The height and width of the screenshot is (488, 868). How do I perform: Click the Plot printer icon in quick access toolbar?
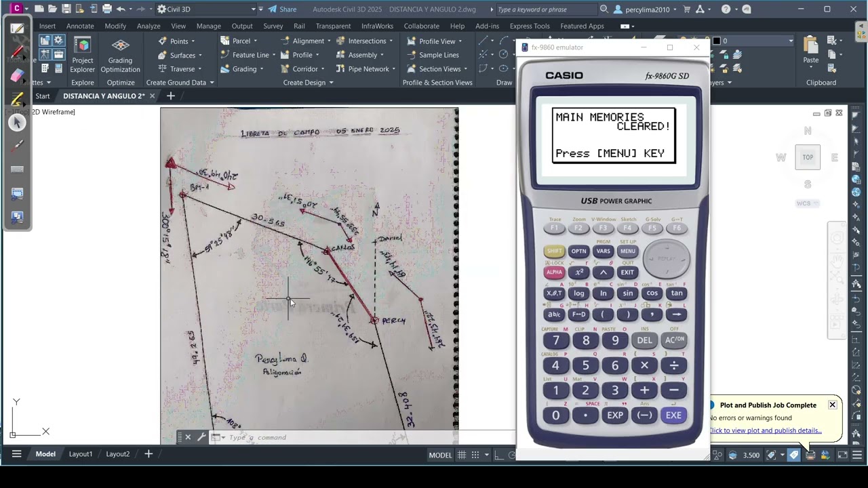coord(106,9)
